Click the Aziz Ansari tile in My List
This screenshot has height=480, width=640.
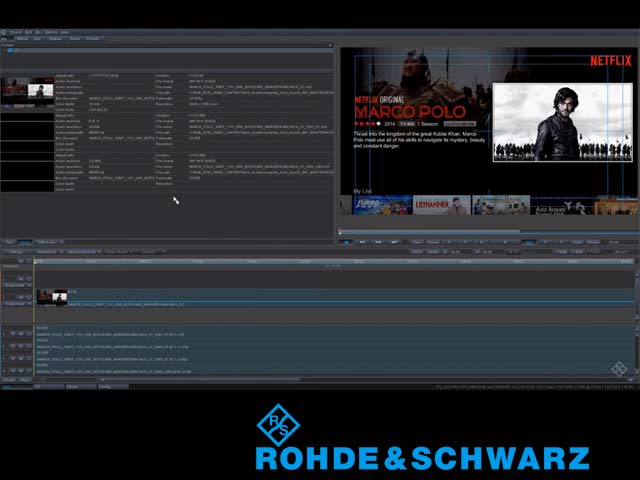point(562,206)
